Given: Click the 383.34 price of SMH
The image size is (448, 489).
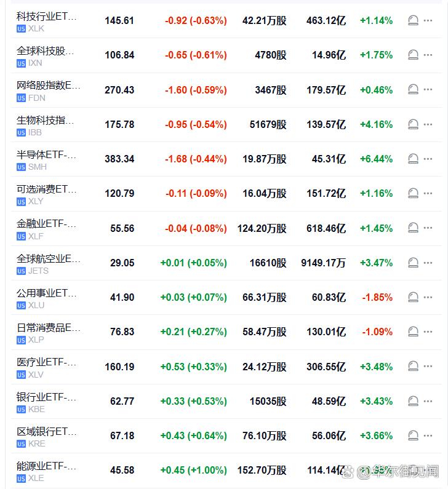Looking at the screenshot, I should (x=119, y=159).
